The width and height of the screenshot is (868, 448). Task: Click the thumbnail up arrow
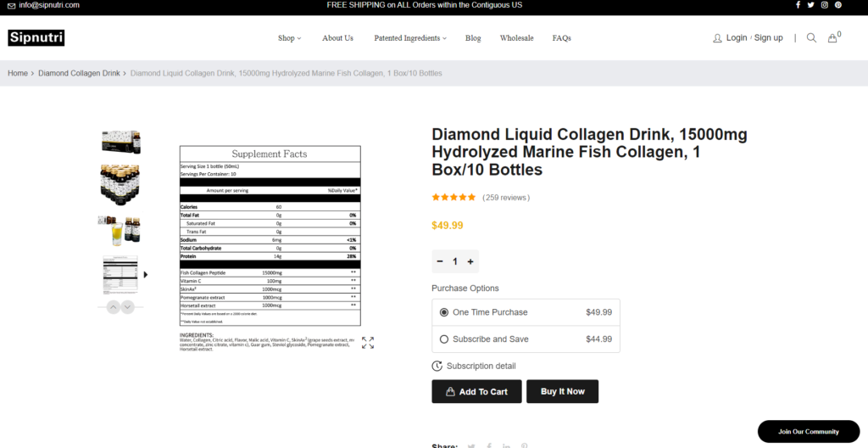pyautogui.click(x=113, y=306)
